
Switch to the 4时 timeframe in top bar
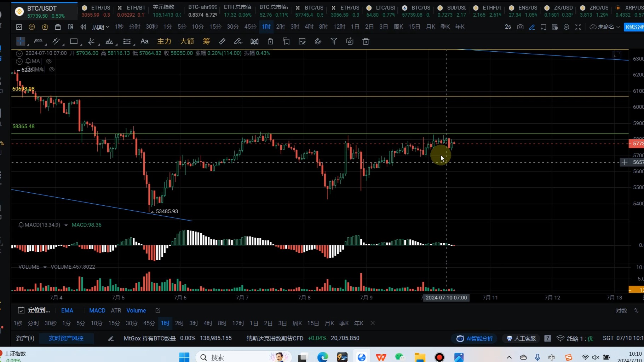point(309,27)
